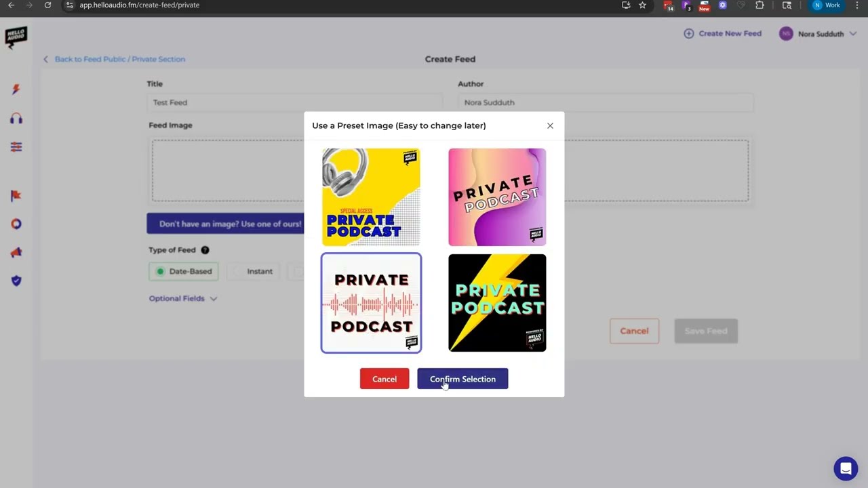Click the site info icon in address bar
This screenshot has width=868, height=488.
(x=69, y=5)
